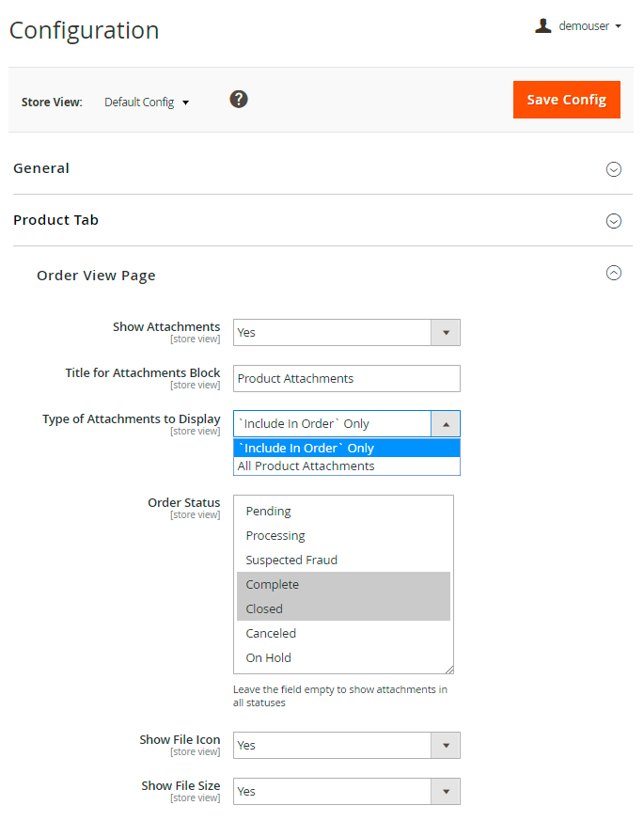Select Canceled order status
Image resolution: width=644 pixels, height=821 pixels.
click(x=271, y=634)
